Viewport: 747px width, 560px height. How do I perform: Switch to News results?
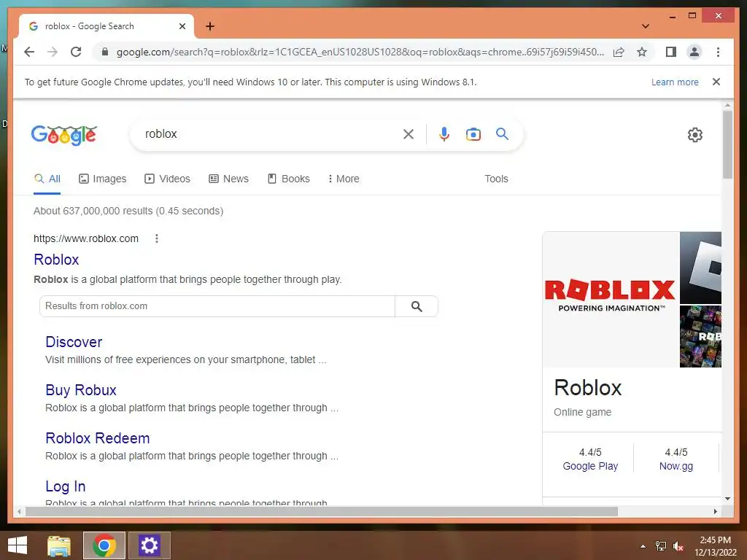coord(228,179)
